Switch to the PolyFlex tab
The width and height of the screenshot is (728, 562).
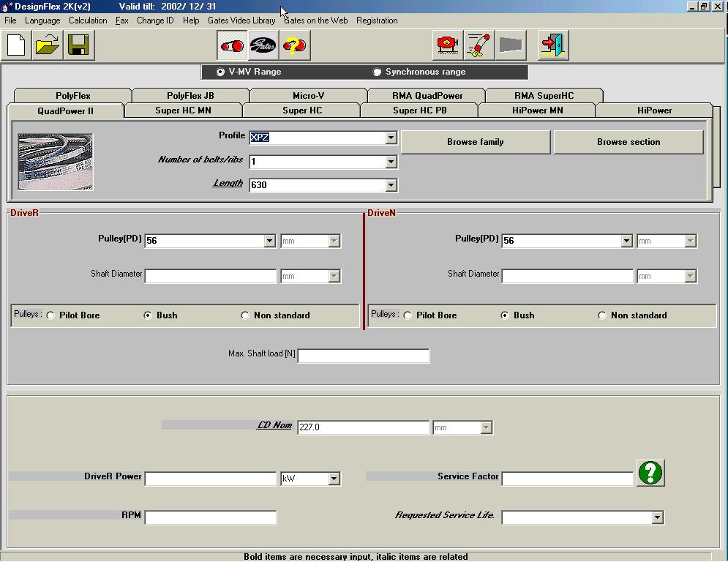pyautogui.click(x=73, y=96)
